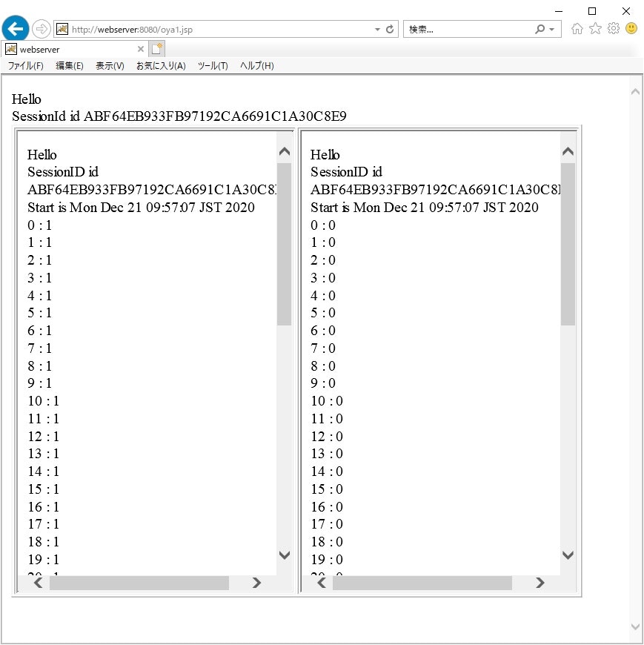Click main page scroll up arrow
This screenshot has height=645, width=644.
pyautogui.click(x=635, y=92)
